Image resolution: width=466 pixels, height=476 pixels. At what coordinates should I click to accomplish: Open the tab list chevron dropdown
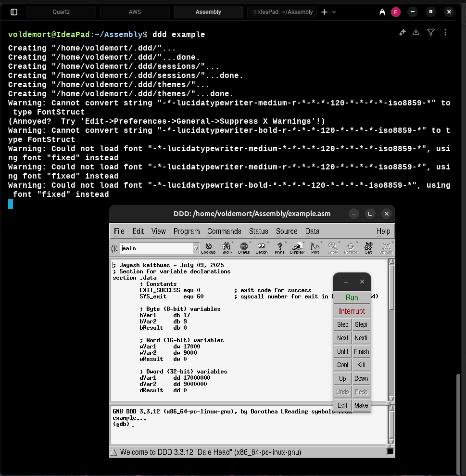coord(334,12)
